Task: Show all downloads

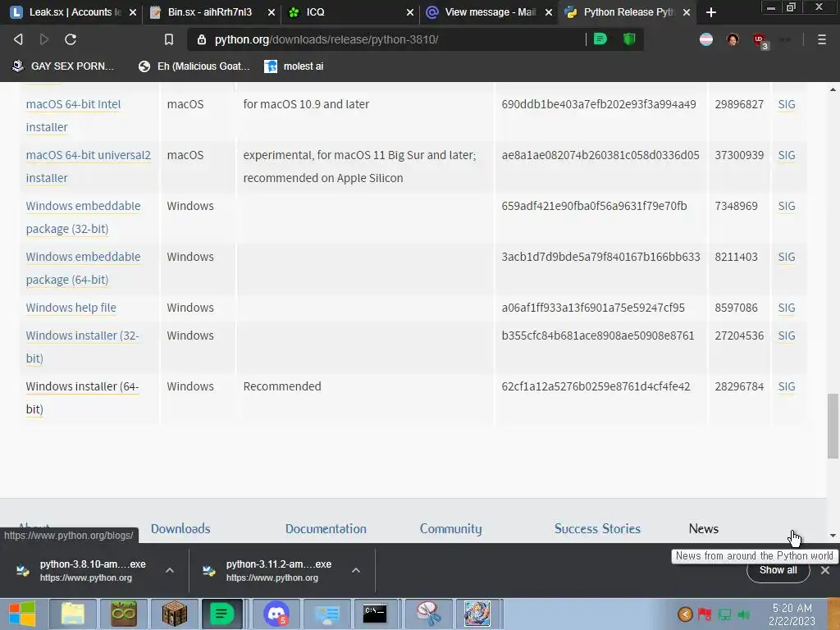Action: pyautogui.click(x=778, y=571)
